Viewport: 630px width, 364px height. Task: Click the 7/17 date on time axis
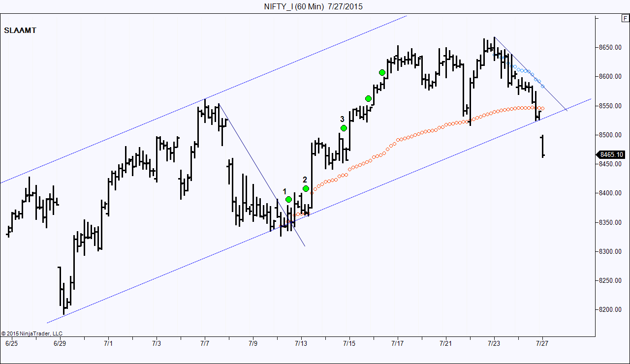[398, 343]
